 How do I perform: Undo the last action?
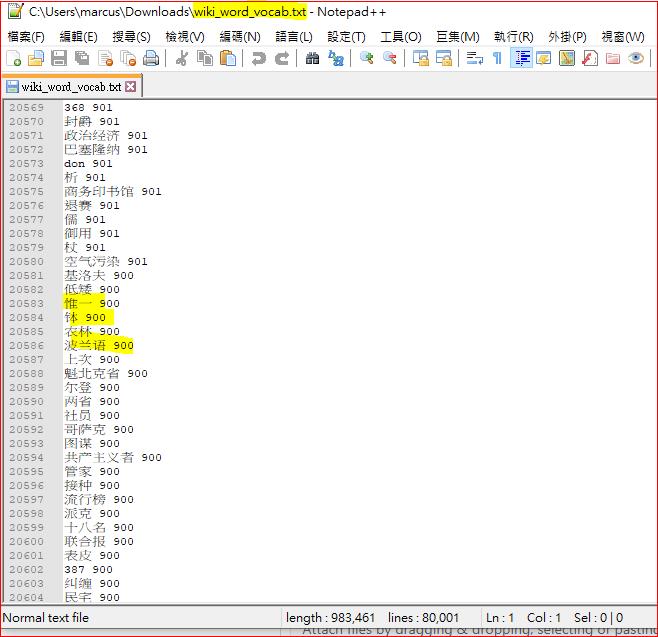(258, 58)
